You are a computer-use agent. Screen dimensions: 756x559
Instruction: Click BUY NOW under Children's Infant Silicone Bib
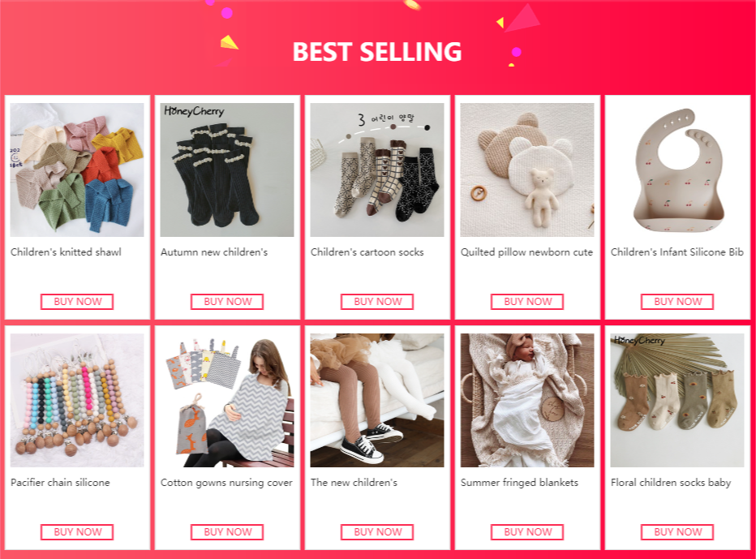click(x=677, y=302)
